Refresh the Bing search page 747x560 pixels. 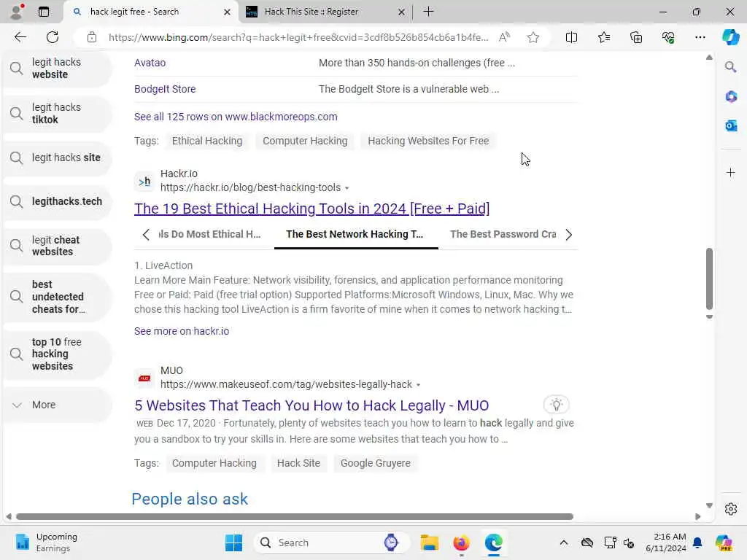click(53, 37)
